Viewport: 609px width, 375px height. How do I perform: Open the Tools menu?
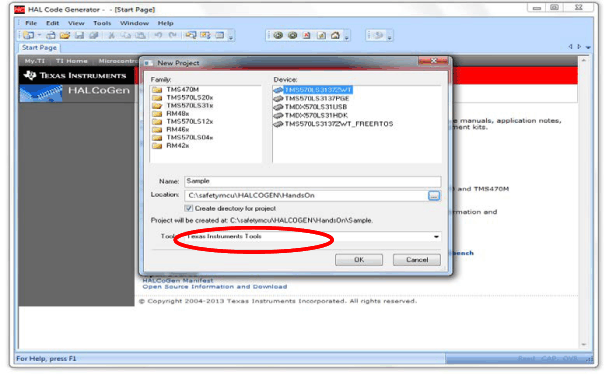pos(102,23)
